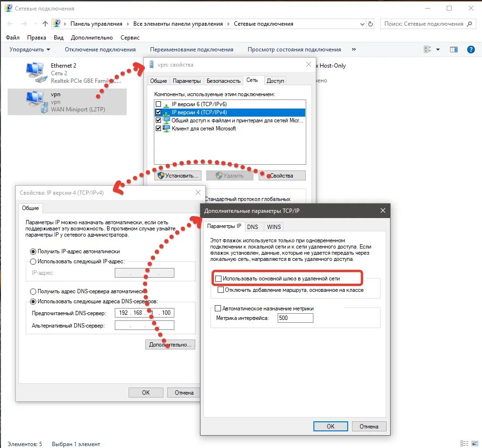Screen dimensions: 482x448
Task: Open the Правка menu
Action: pos(37,38)
